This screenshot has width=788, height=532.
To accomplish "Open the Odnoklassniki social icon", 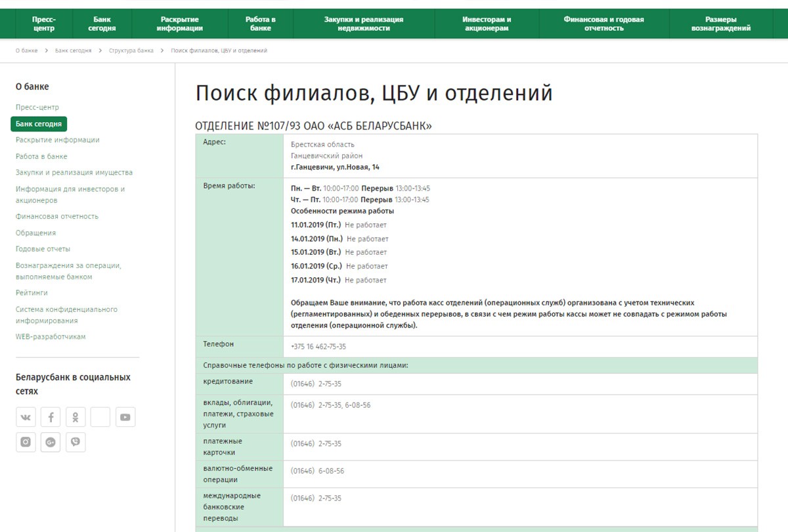I will tap(76, 417).
